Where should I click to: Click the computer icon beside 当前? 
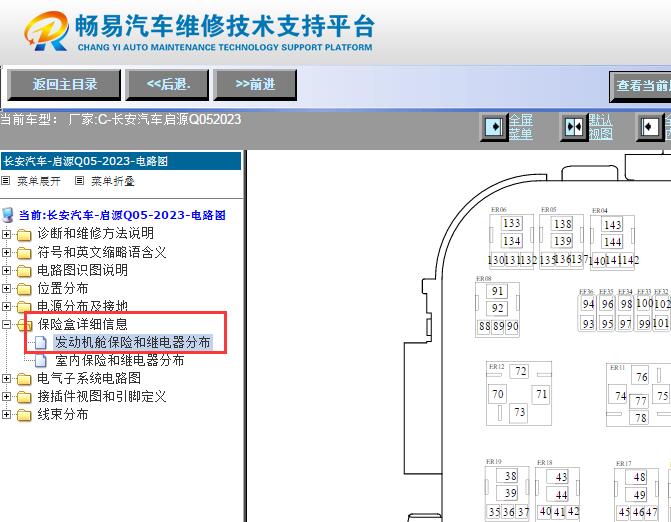pyautogui.click(x=8, y=215)
